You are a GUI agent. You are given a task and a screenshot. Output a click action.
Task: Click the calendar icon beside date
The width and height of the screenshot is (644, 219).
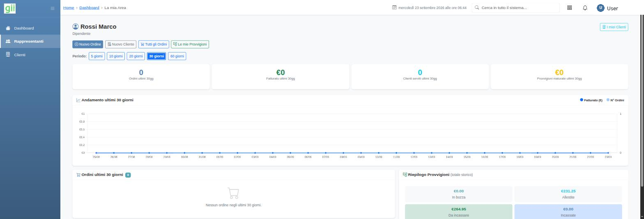point(394,8)
